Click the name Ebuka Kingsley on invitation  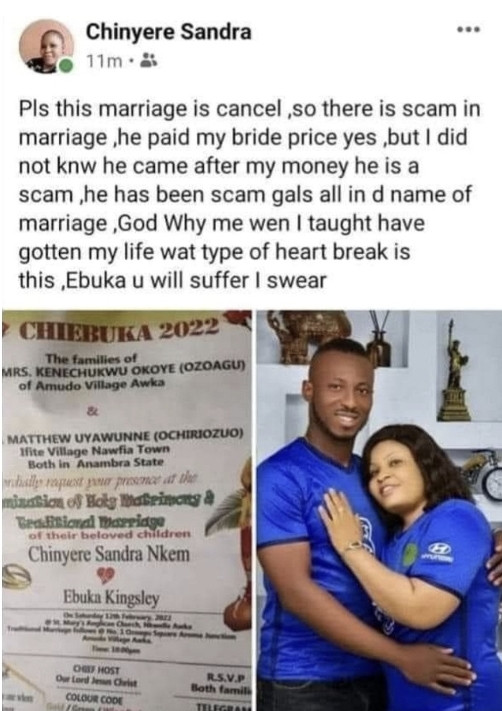111,598
